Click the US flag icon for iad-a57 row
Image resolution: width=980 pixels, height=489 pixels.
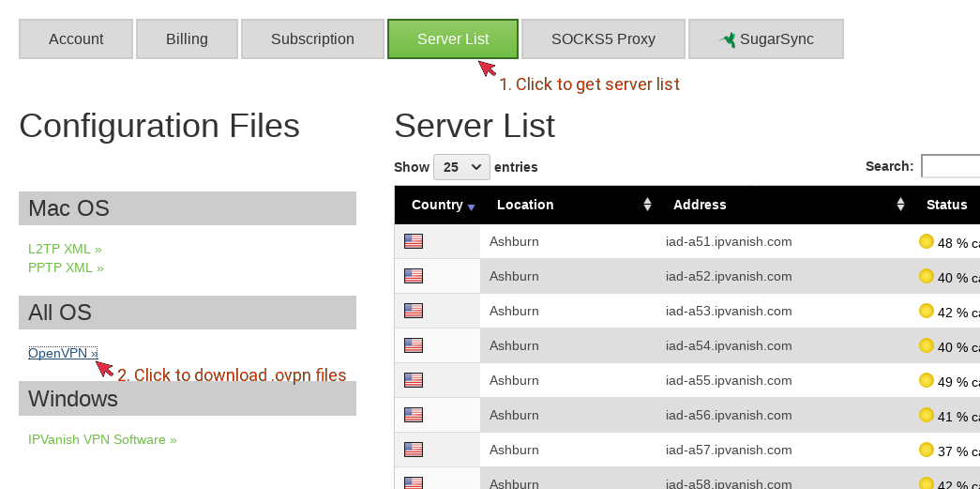pos(414,450)
